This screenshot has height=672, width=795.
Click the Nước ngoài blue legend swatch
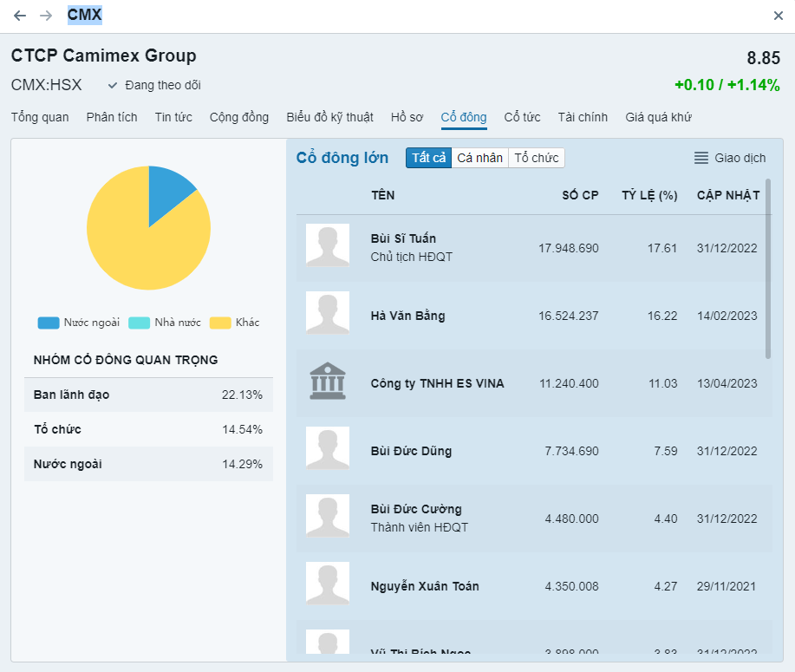49,323
